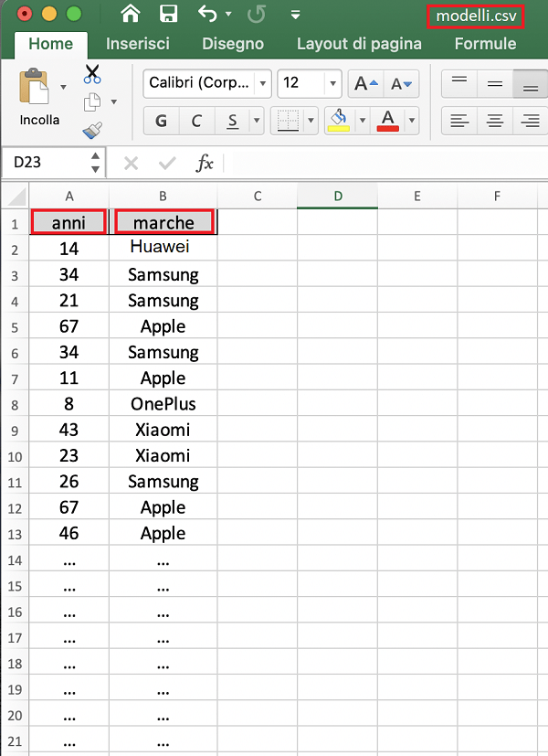This screenshot has height=756, width=548.
Task: Switch to the Home tab
Action: click(x=50, y=44)
